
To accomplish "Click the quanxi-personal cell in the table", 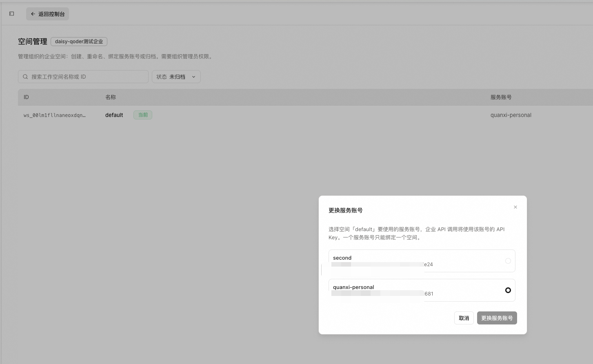I will 511,115.
